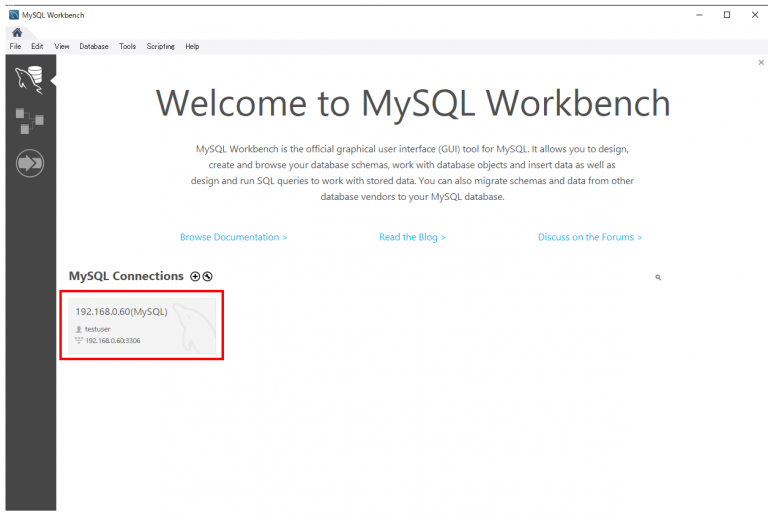Open the Migration wizard sidebar icon
The image size is (768, 518).
coord(30,162)
